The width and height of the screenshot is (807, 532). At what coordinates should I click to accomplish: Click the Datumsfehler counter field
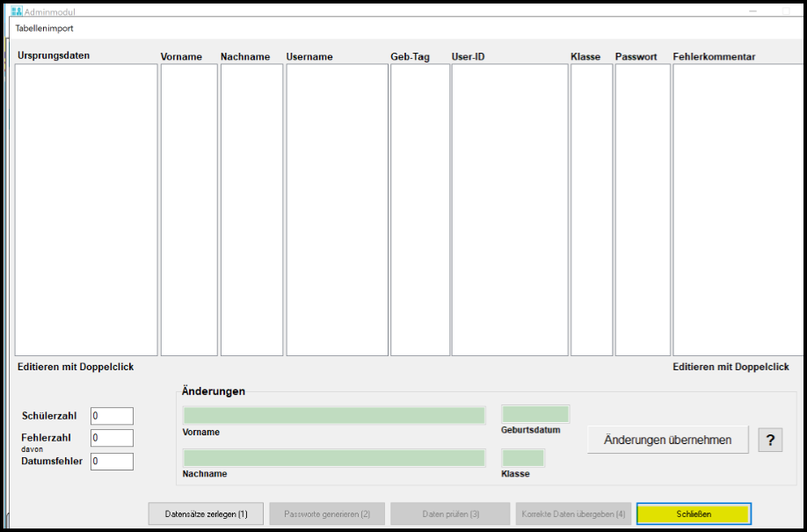point(112,462)
